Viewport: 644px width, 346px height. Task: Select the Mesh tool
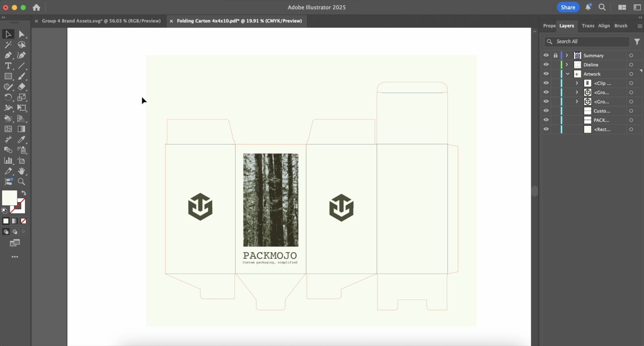coord(8,129)
